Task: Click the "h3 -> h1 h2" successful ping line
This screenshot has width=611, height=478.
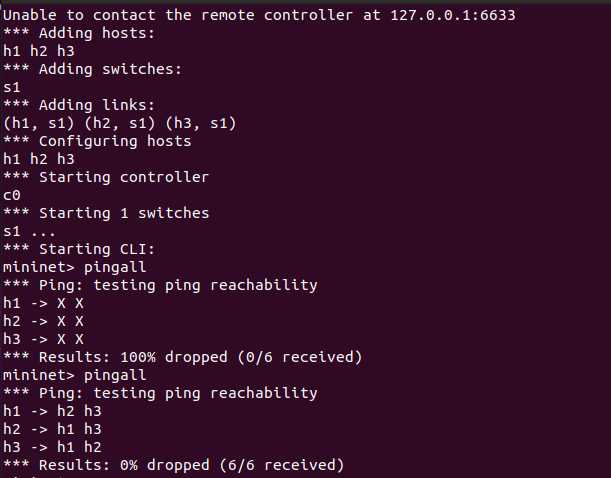Action: (x=52, y=447)
